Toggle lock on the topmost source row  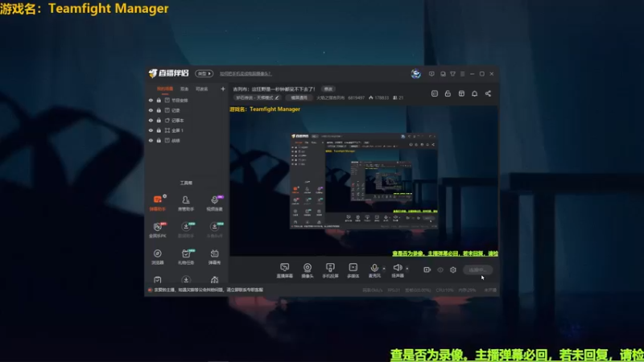coord(159,100)
